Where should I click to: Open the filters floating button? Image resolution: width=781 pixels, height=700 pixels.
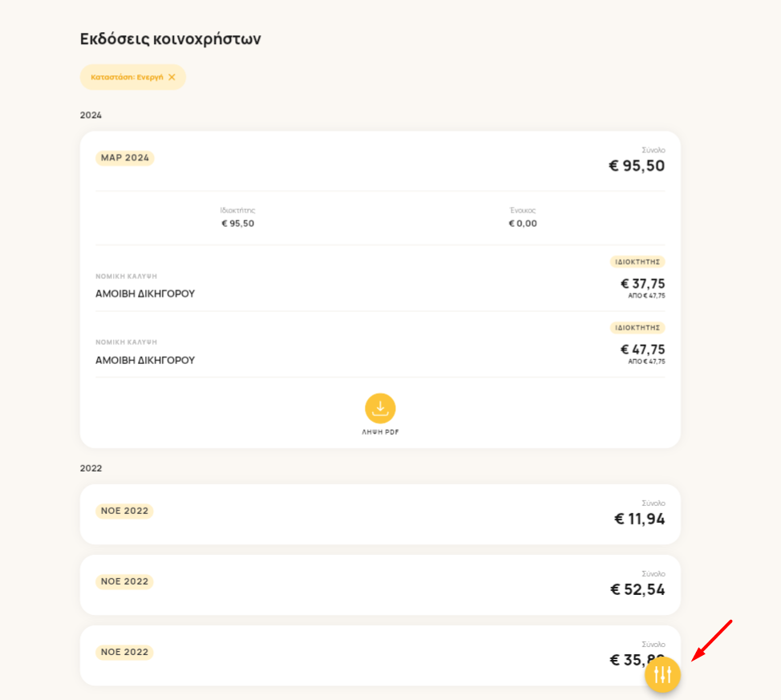pos(662,675)
